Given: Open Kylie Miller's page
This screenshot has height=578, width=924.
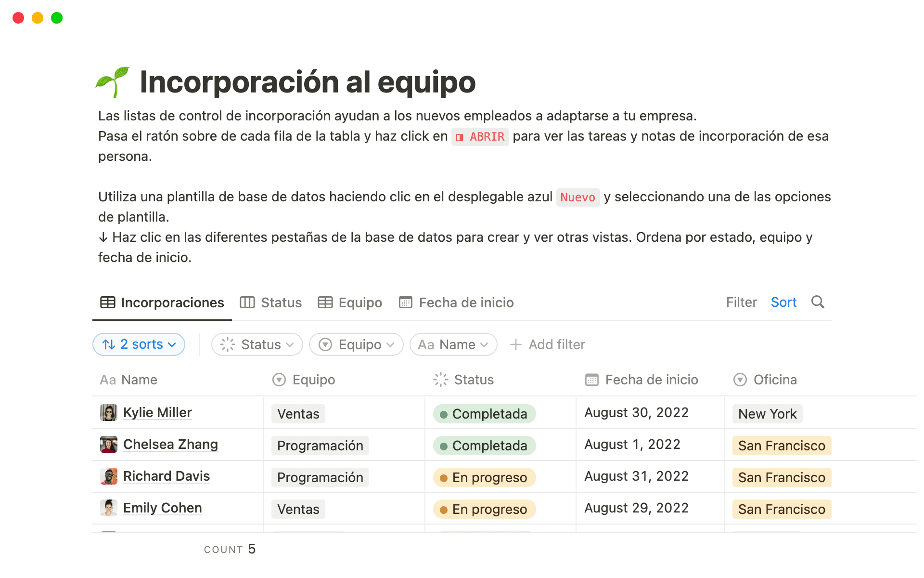Looking at the screenshot, I should click(x=157, y=412).
